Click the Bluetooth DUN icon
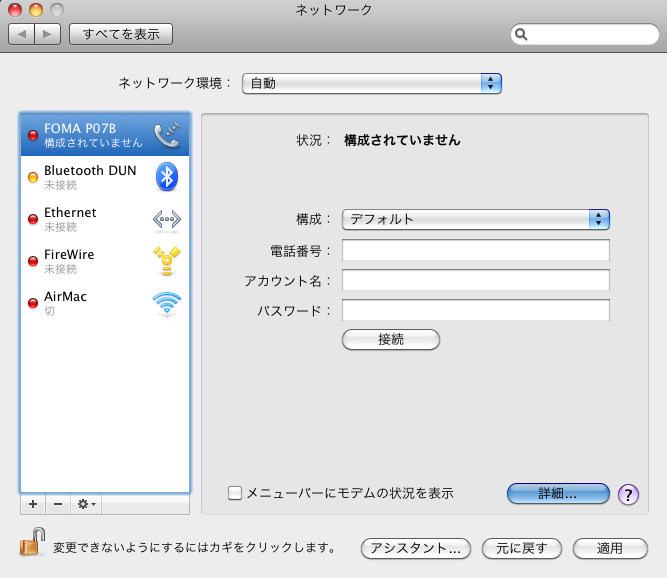This screenshot has height=578, width=667. pos(167,177)
